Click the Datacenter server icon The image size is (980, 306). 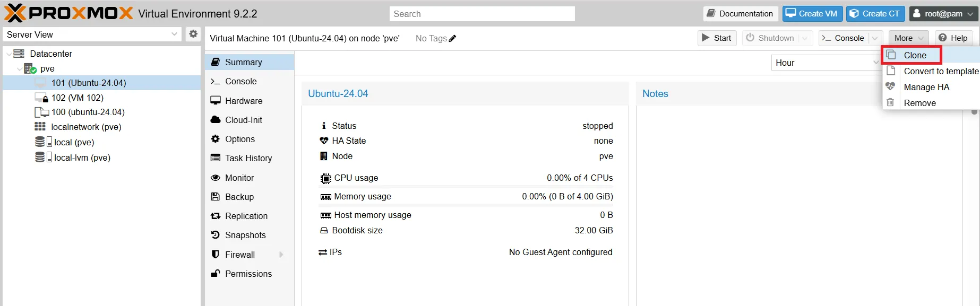[x=19, y=54]
